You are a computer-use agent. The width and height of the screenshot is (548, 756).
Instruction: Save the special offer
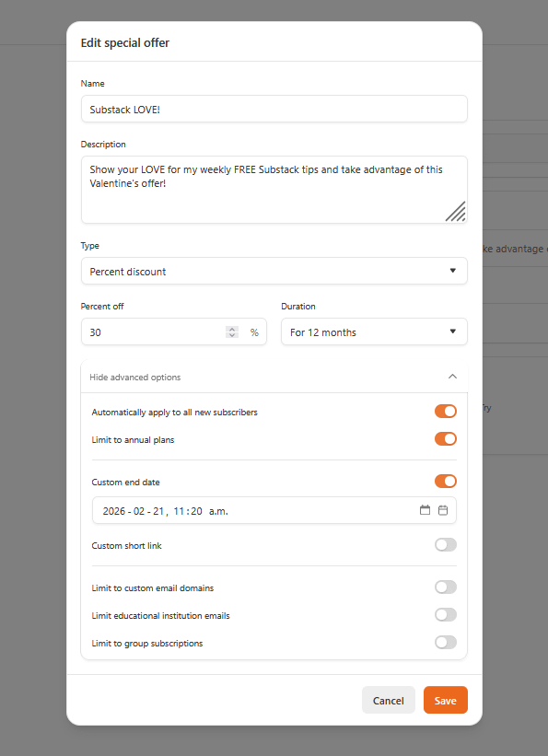coord(445,700)
